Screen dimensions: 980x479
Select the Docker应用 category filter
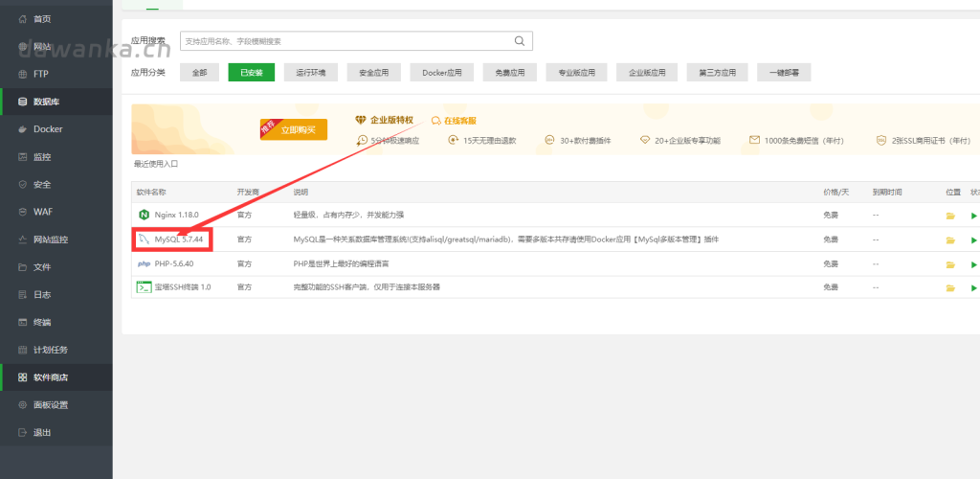click(442, 73)
